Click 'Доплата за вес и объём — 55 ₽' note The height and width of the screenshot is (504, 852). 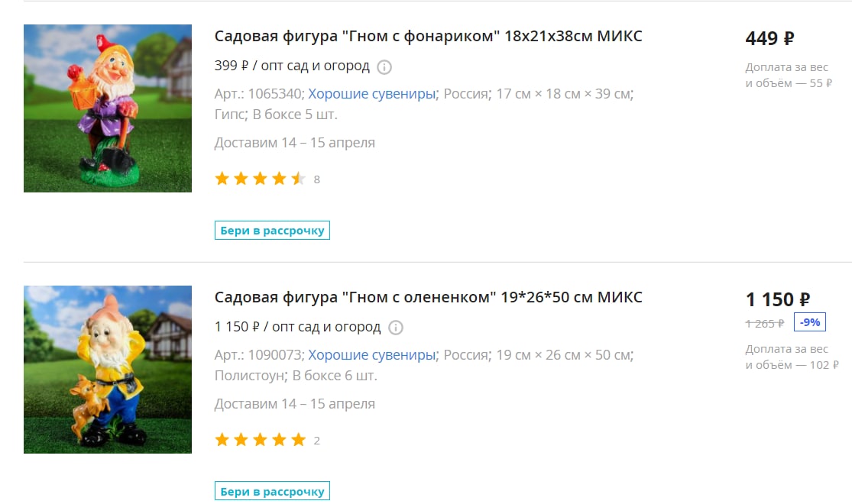pyautogui.click(x=789, y=75)
